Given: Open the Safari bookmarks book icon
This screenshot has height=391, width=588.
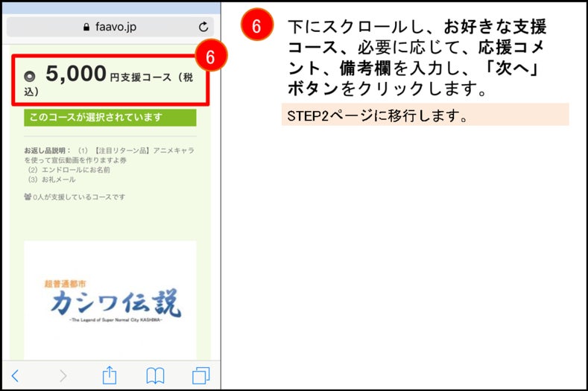Looking at the screenshot, I should 155,375.
